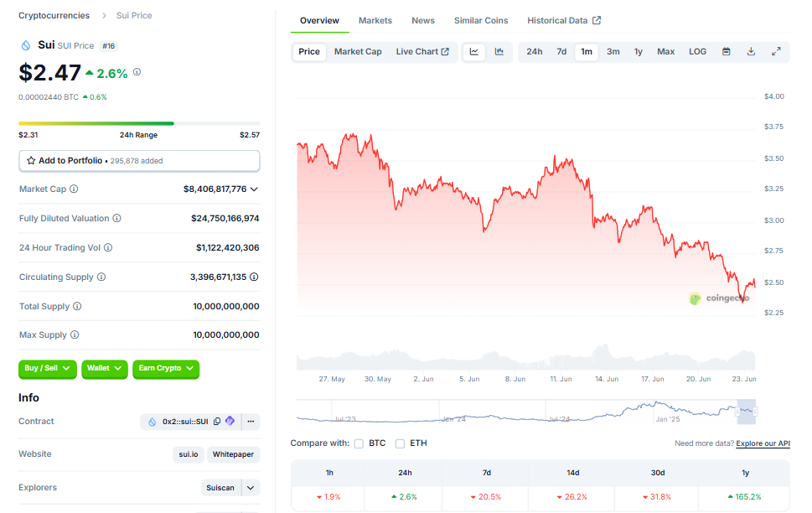Image resolution: width=812 pixels, height=513 pixels.
Task: Click the #16 rank badge
Action: [x=109, y=46]
